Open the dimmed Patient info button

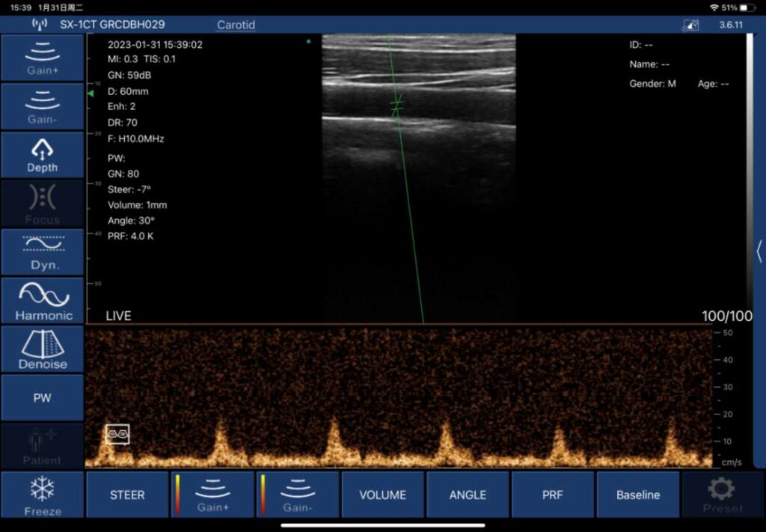click(42, 446)
